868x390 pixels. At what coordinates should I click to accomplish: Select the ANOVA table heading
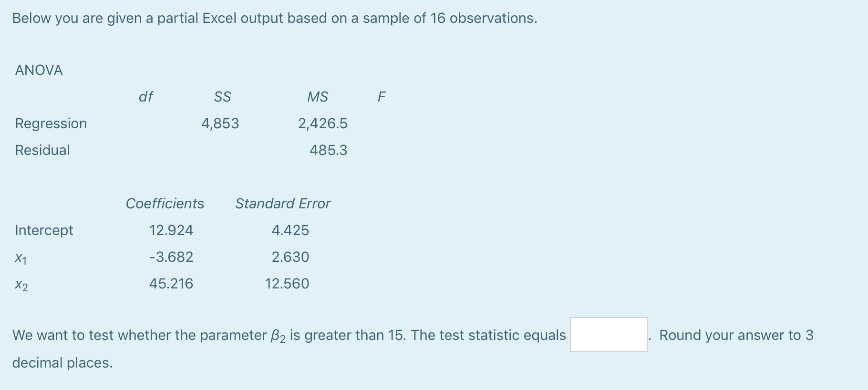38,70
